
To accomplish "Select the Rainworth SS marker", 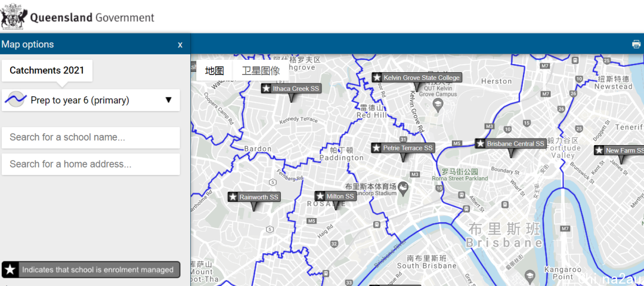I will [x=254, y=197].
